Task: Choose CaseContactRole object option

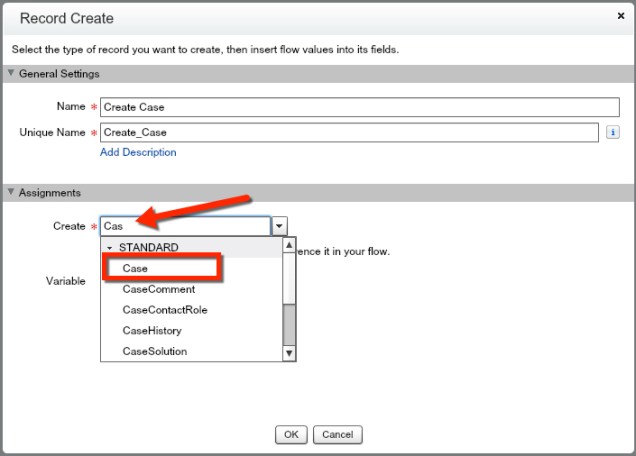Action: (x=165, y=310)
